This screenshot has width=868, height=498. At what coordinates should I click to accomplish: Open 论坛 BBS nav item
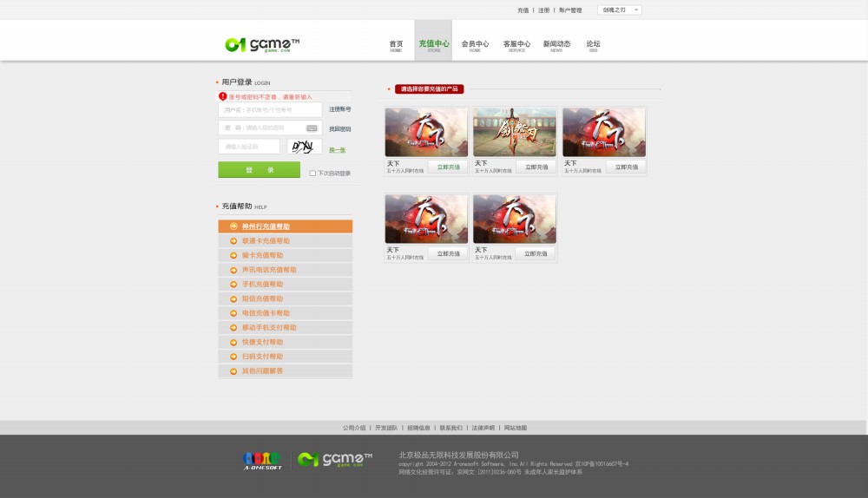[593, 46]
